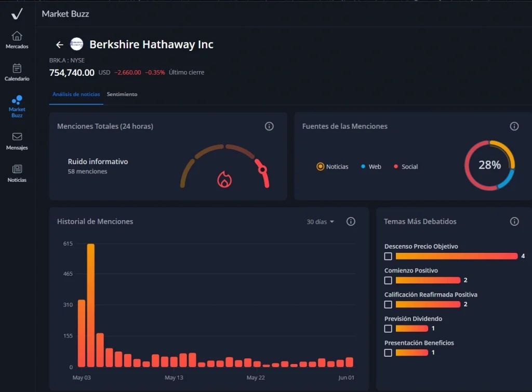Click the -0.35% change value

tap(155, 73)
